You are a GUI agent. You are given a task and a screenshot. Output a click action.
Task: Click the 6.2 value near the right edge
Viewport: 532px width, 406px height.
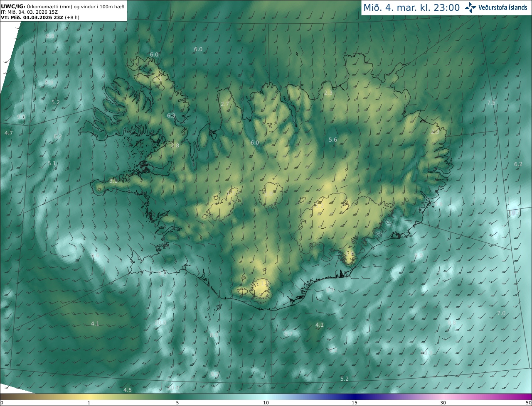click(518, 164)
